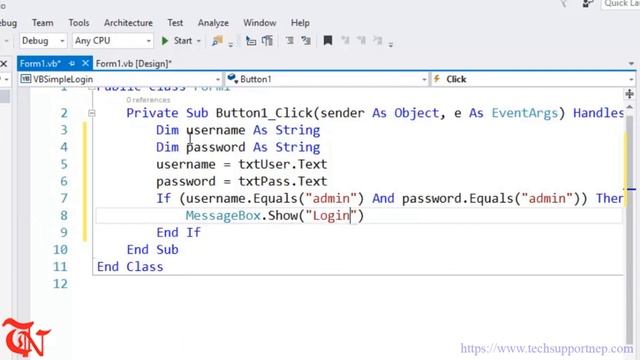Click the "Login" string on line 8
Image resolution: width=640 pixels, height=360 pixels.
[x=331, y=216]
